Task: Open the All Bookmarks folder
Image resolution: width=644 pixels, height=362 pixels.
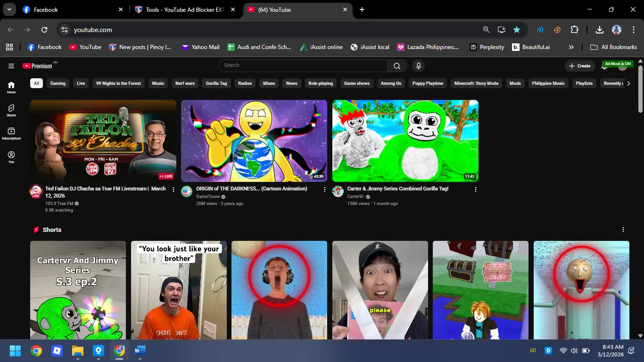Action: (614, 47)
